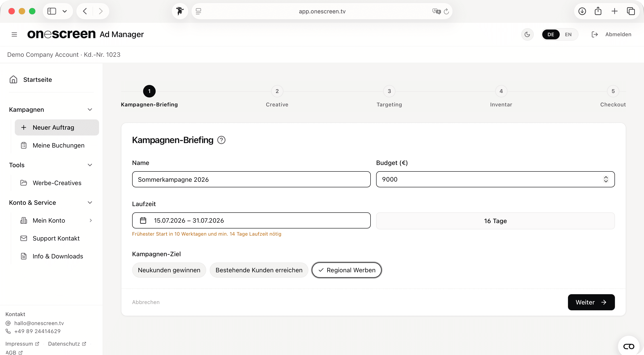Click the phone number +49 89 24414629
Image resolution: width=644 pixels, height=355 pixels.
pyautogui.click(x=37, y=331)
